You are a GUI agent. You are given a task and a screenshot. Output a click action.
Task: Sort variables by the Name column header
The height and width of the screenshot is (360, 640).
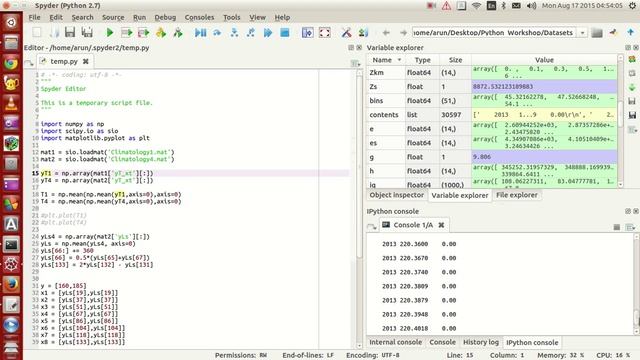[386, 60]
